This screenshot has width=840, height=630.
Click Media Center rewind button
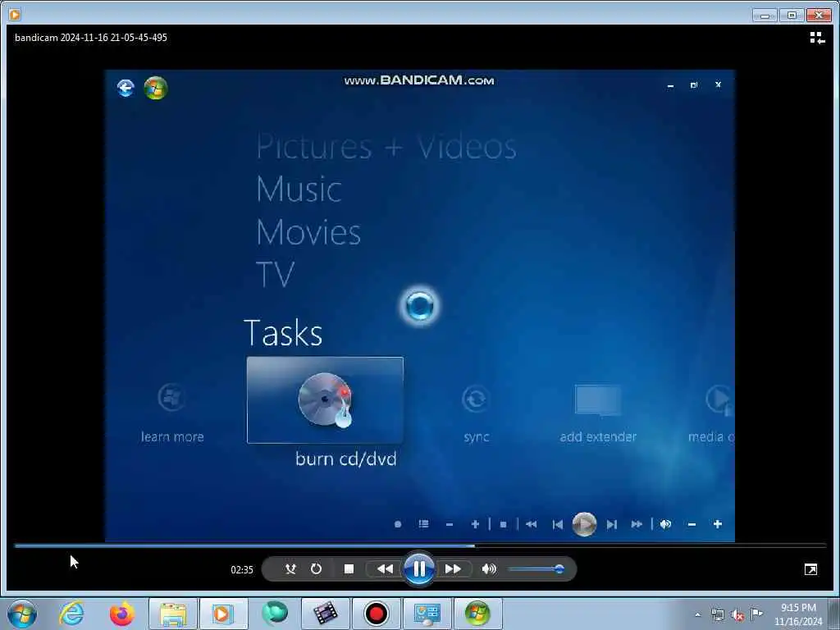click(531, 524)
